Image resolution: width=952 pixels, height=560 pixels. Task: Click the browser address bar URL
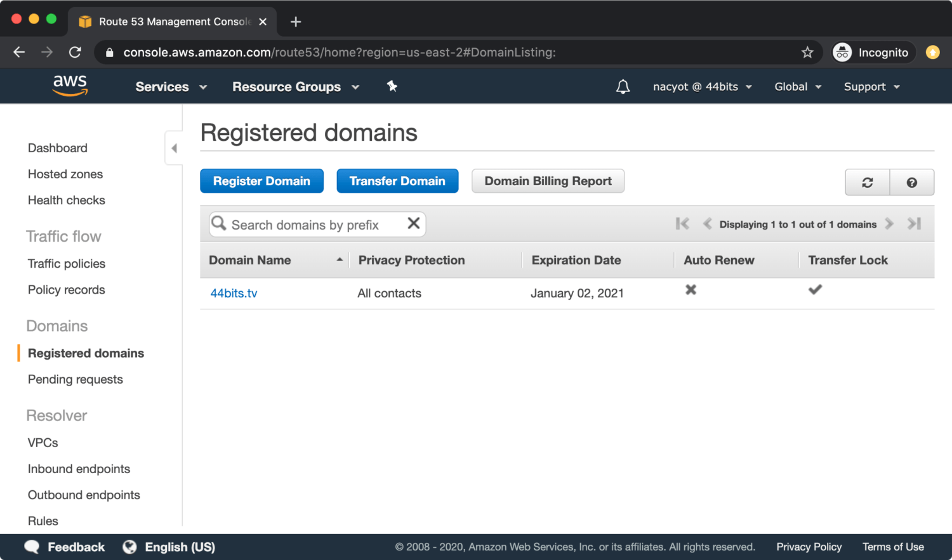click(x=340, y=53)
